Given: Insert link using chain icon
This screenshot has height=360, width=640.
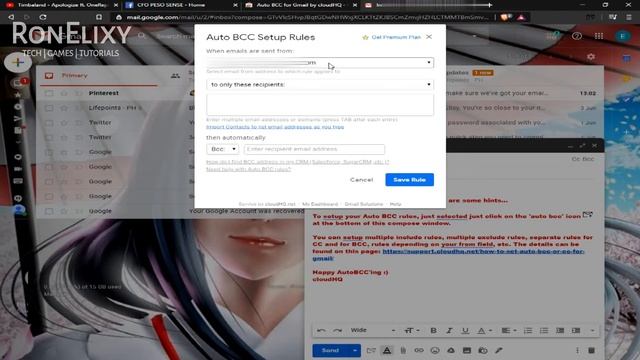Looking at the screenshot, I should pos(419,350).
